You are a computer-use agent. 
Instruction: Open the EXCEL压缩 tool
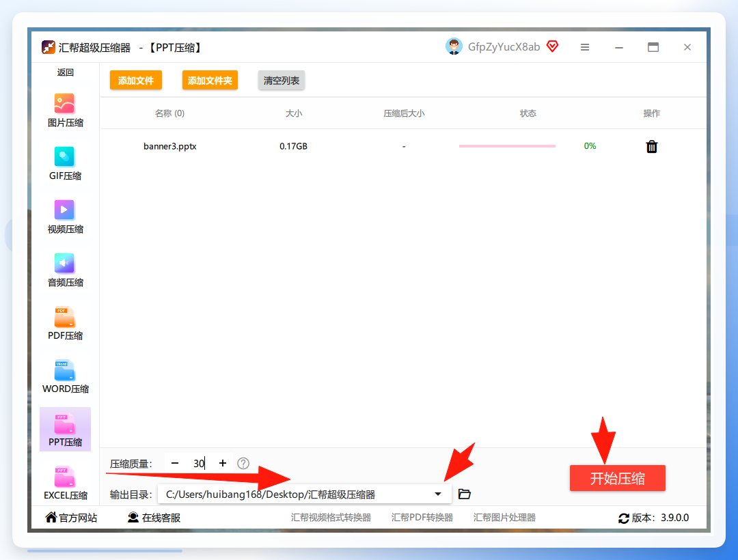point(65,483)
